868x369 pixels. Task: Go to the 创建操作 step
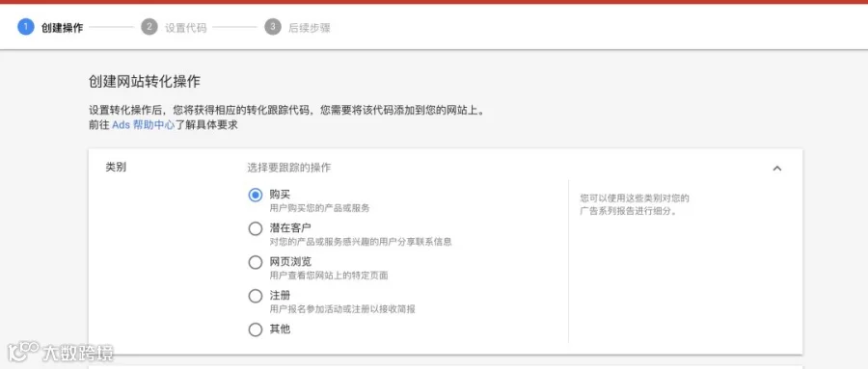tap(62, 28)
